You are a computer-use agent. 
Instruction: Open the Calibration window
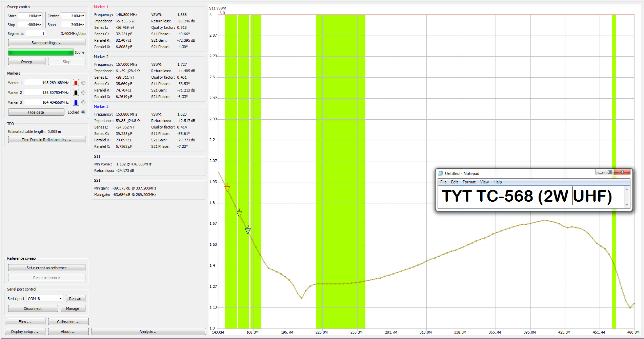[x=68, y=322]
